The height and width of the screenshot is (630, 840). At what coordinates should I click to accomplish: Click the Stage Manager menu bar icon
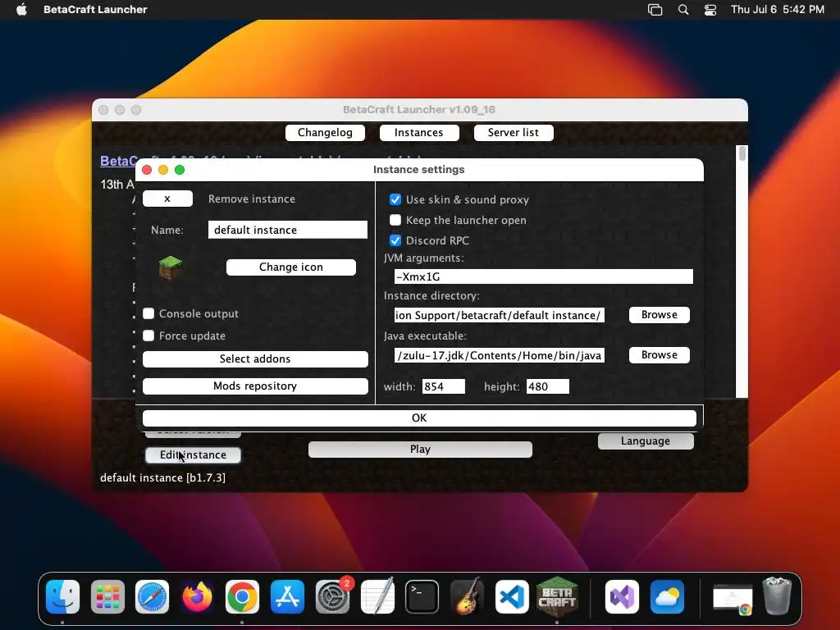[x=655, y=10]
